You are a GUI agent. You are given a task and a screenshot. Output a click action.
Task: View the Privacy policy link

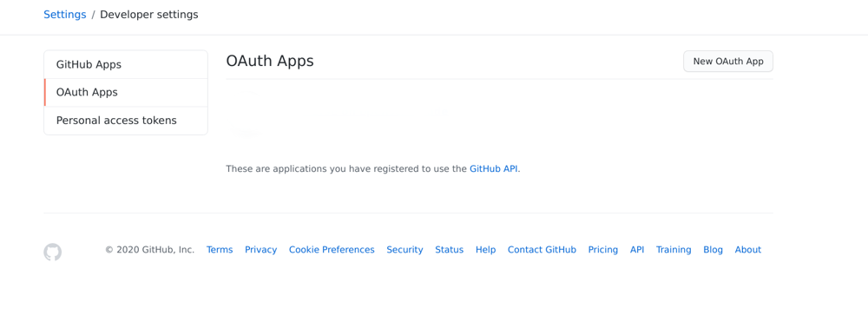(260, 250)
